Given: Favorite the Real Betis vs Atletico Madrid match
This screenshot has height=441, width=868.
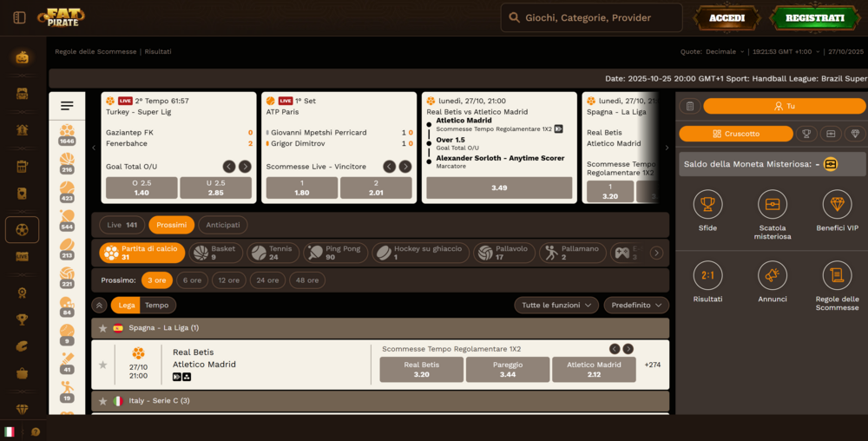Looking at the screenshot, I should (103, 365).
